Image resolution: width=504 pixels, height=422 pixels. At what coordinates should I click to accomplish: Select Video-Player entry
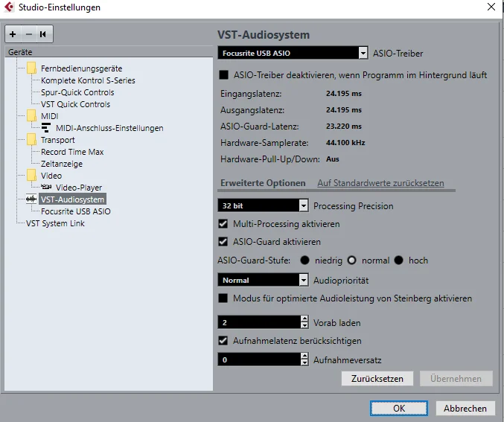79,188
